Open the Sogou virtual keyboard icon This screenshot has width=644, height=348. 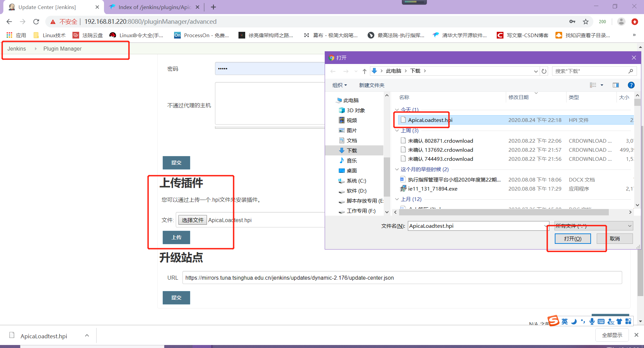[x=600, y=321]
